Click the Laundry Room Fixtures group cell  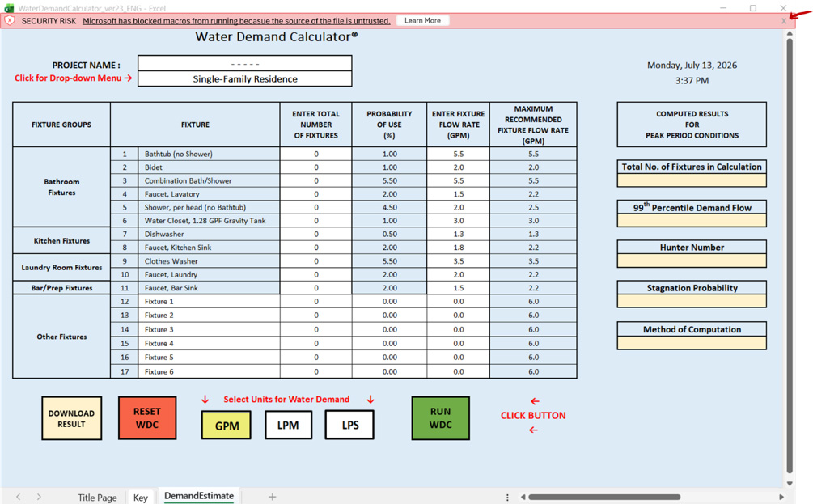coord(61,268)
